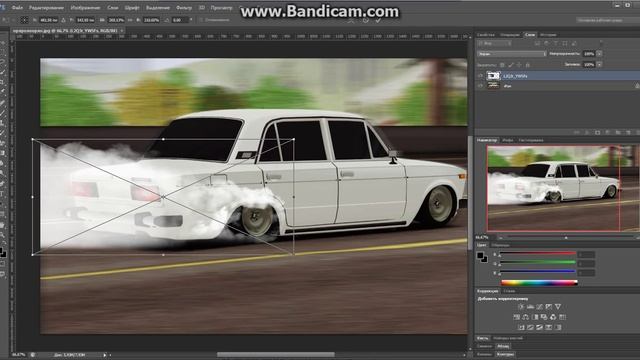Switch to the Свойства panel tab
Image resolution: width=640 pixels, height=360 pixels.
tap(486, 35)
